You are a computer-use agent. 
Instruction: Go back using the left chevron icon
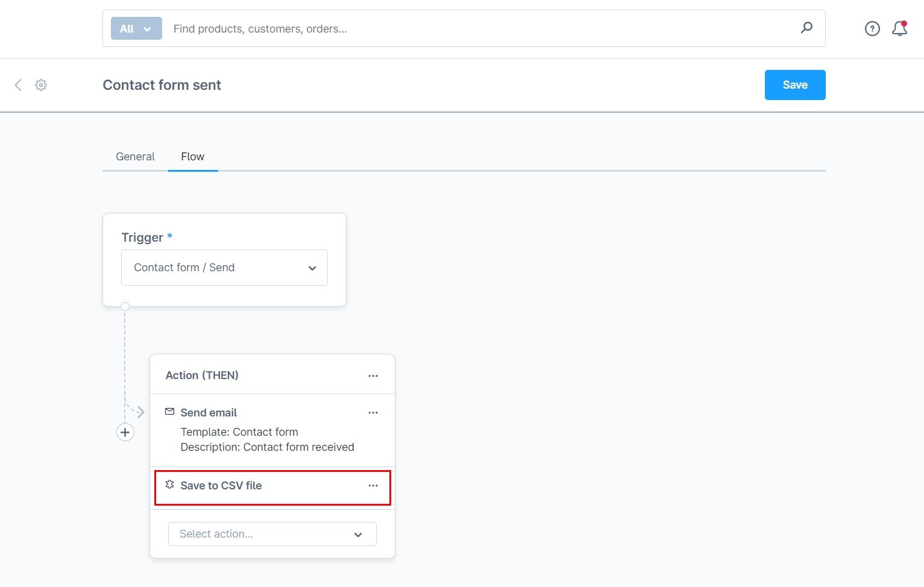click(18, 85)
